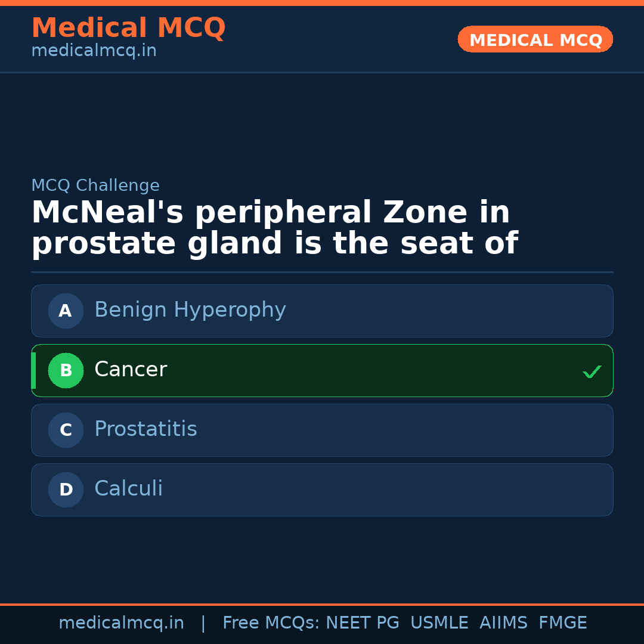Click the NEET PG footer item
Image resolution: width=644 pixels, height=644 pixels.
tap(362, 623)
